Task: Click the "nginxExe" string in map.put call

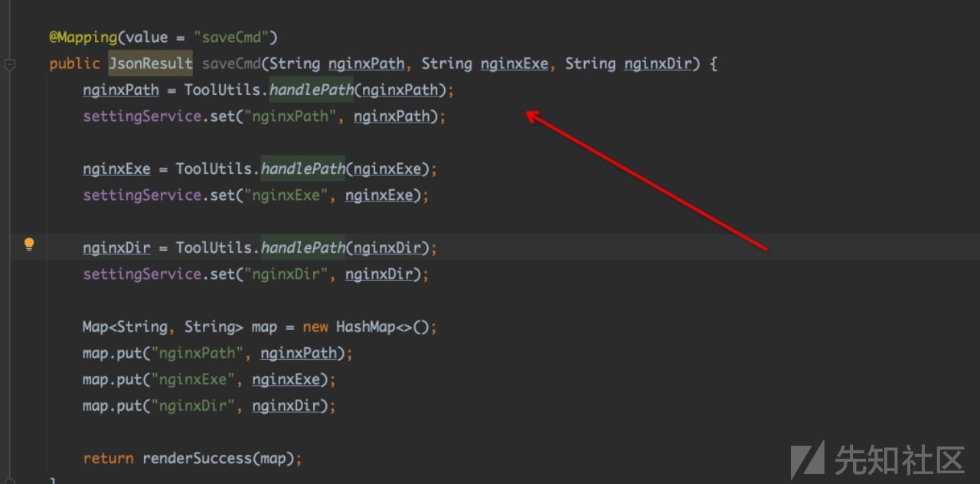Action: [x=194, y=379]
